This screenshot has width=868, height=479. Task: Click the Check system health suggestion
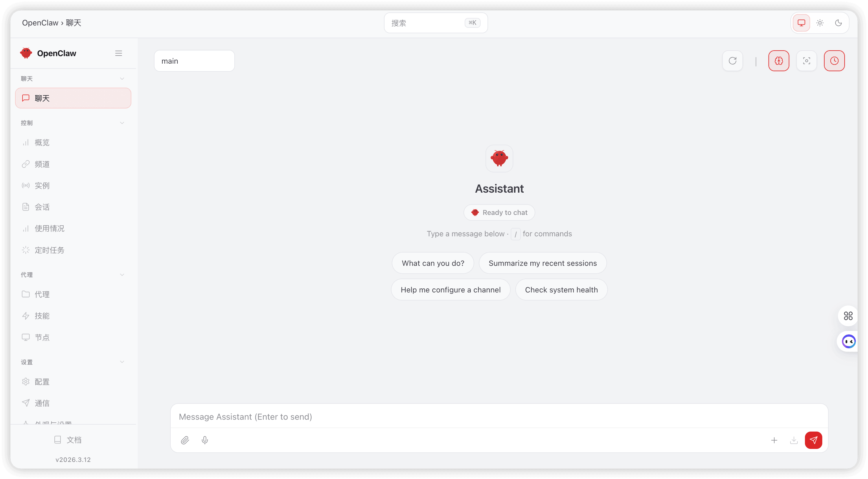[561, 290]
